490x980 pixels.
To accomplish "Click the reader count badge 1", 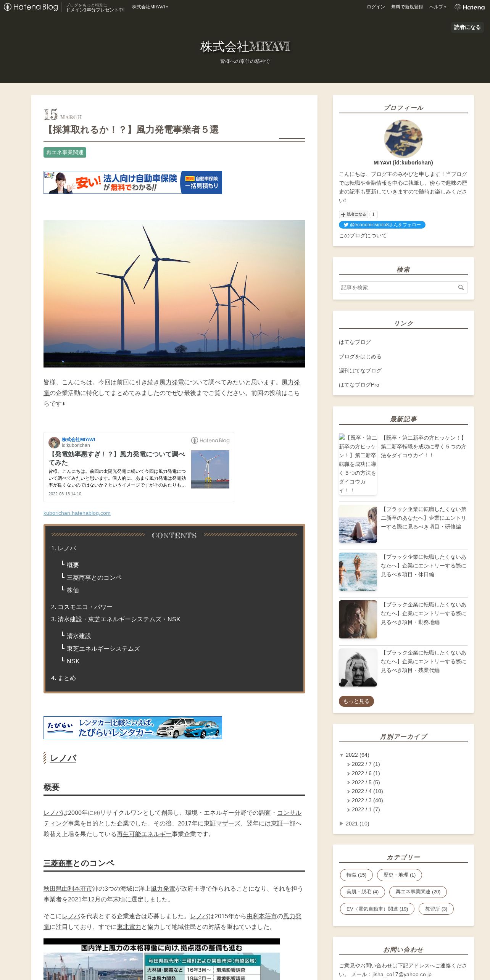I will (x=374, y=214).
